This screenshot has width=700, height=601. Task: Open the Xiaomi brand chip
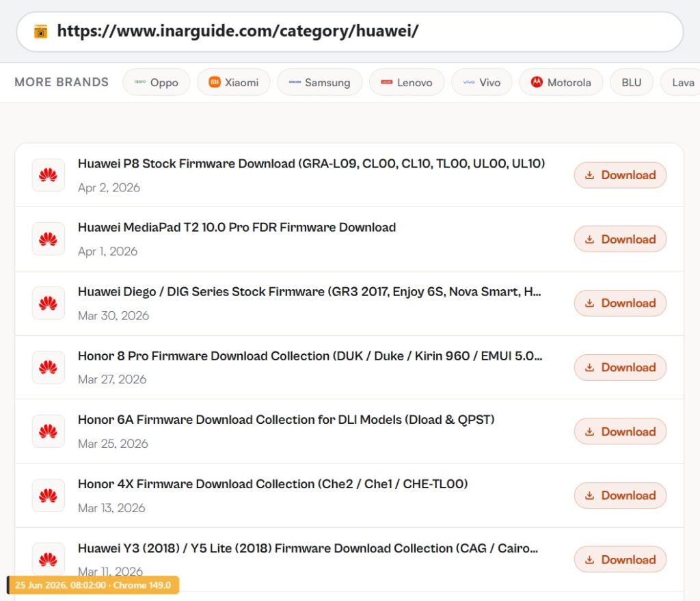click(x=234, y=82)
